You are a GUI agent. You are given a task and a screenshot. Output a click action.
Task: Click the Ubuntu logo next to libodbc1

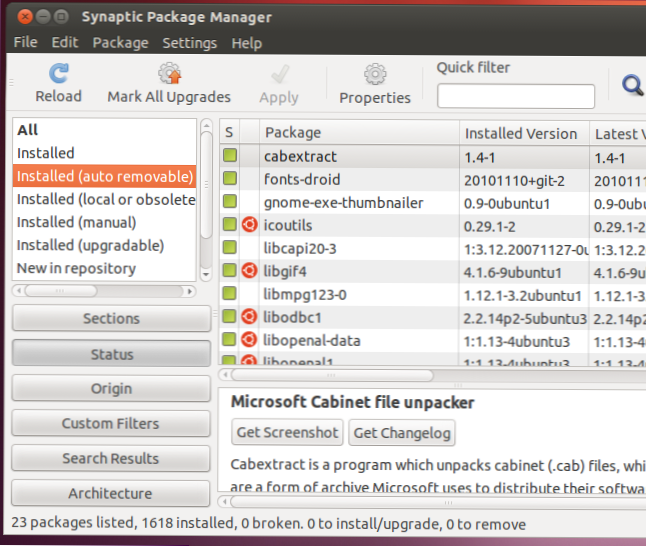pos(249,317)
